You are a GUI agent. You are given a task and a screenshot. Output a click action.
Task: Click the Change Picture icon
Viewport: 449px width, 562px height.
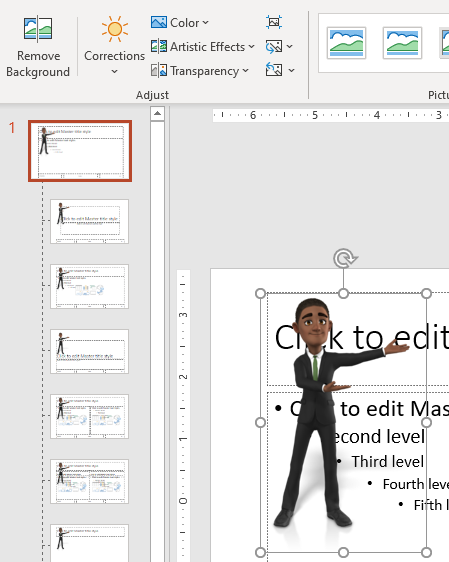tap(274, 47)
